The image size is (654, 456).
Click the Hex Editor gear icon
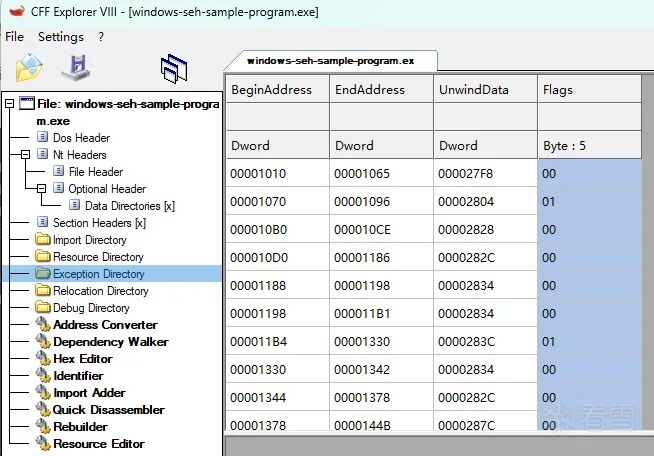coord(43,358)
